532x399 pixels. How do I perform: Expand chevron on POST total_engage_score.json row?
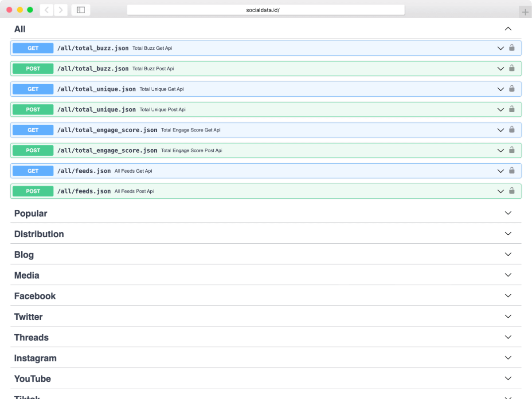point(501,150)
